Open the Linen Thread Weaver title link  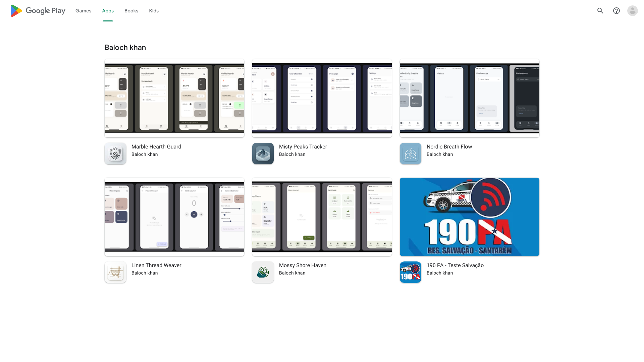coord(156,265)
